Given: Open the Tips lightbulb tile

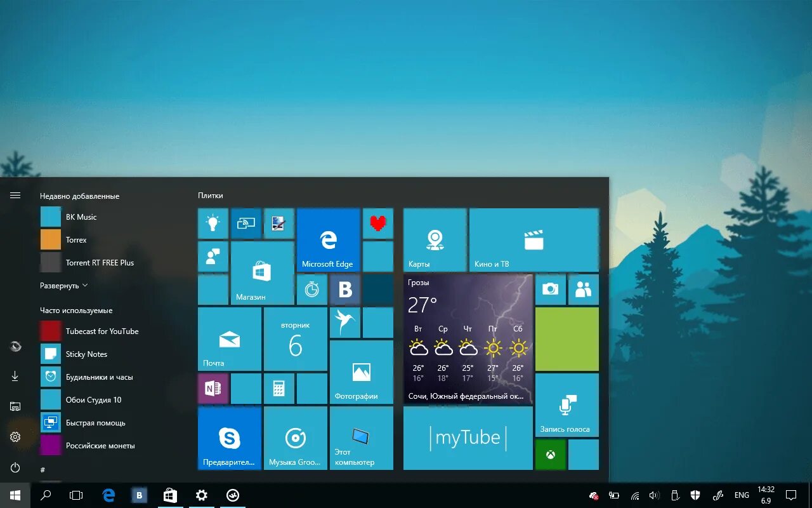Looking at the screenshot, I should pyautogui.click(x=213, y=224).
